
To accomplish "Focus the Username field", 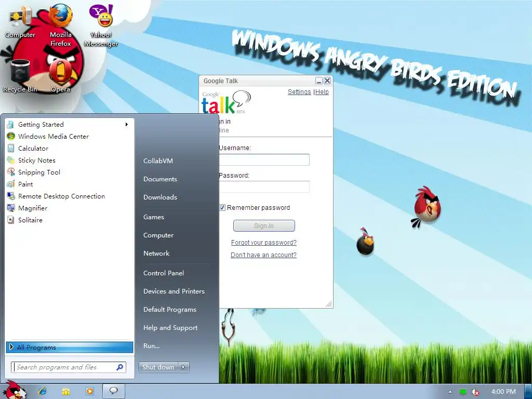I will click(x=264, y=160).
